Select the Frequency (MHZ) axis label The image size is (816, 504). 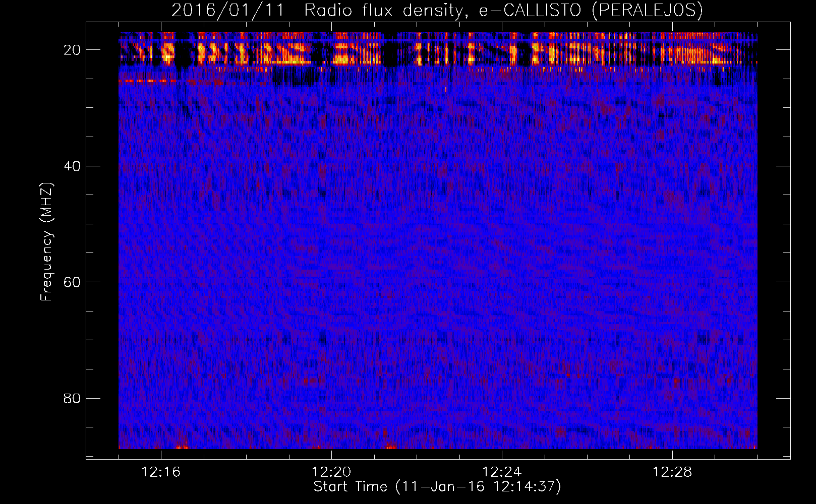coord(46,241)
